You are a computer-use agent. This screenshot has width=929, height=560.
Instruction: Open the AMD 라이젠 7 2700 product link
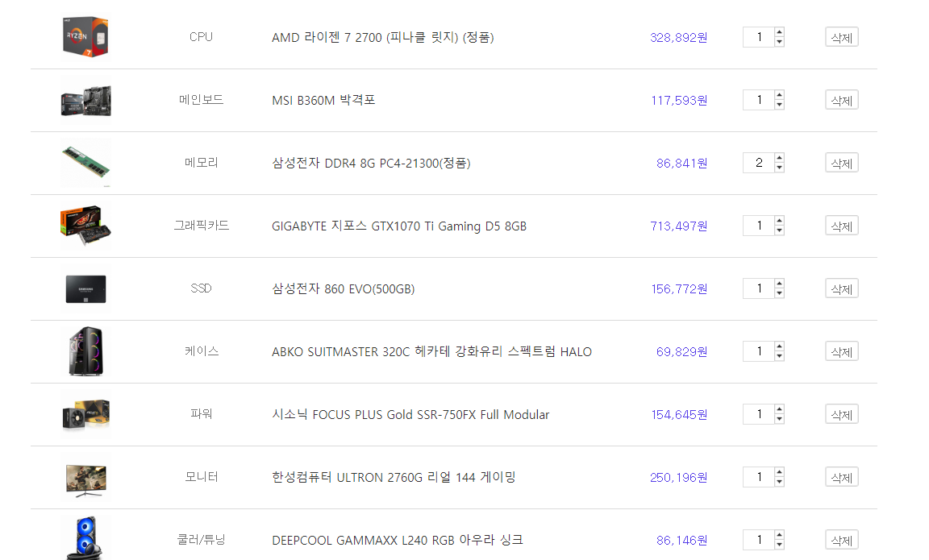click(x=382, y=37)
